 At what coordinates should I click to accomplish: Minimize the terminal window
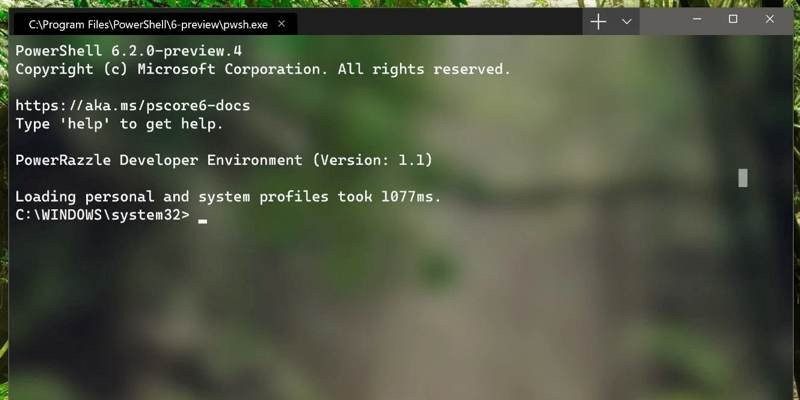[696, 19]
